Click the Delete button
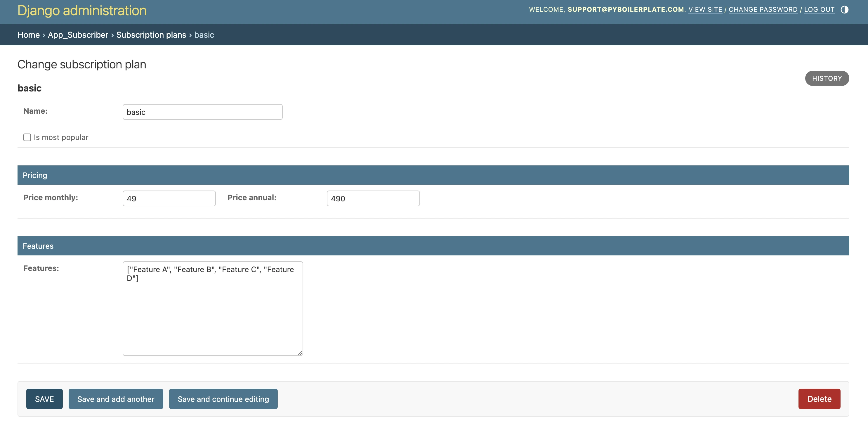This screenshot has height=429, width=868. point(819,399)
